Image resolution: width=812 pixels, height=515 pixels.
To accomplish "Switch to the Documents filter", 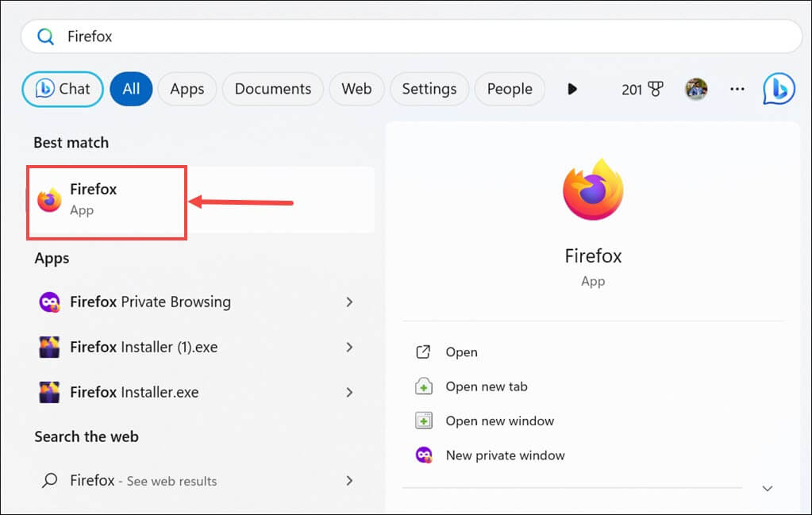I will pos(273,89).
